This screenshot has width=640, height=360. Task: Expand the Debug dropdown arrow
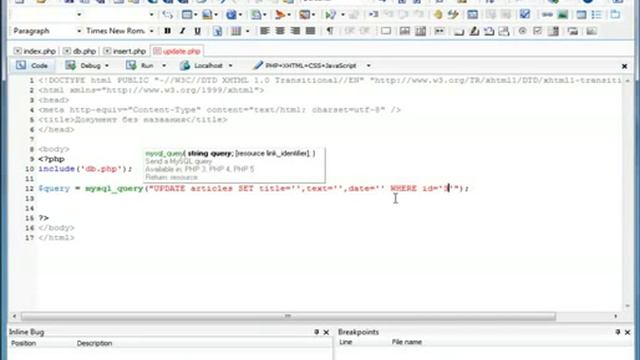click(x=107, y=66)
